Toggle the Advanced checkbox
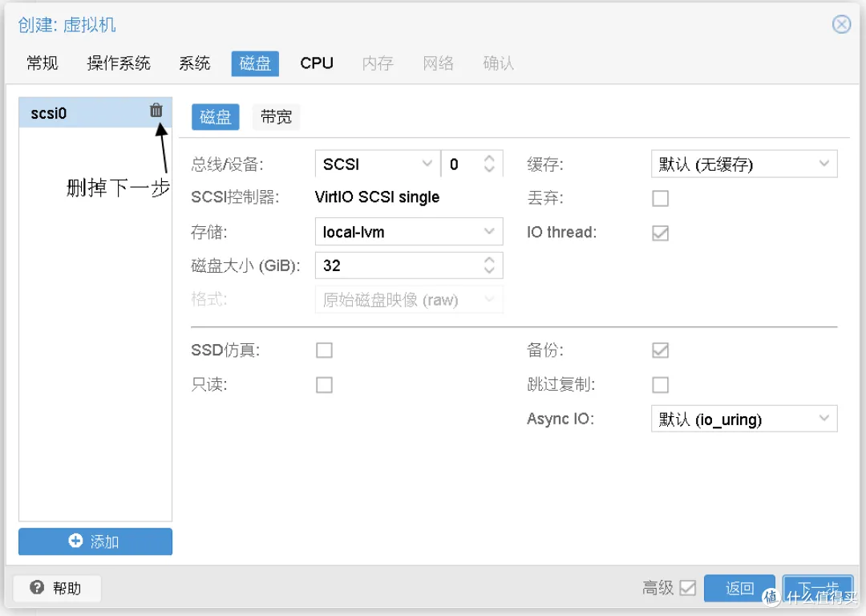The height and width of the screenshot is (616, 866). click(687, 588)
